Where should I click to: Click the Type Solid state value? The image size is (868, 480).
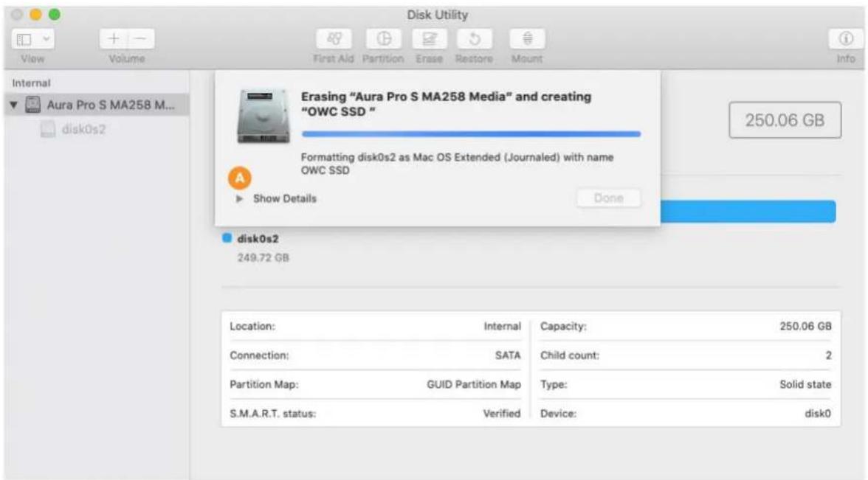805,384
